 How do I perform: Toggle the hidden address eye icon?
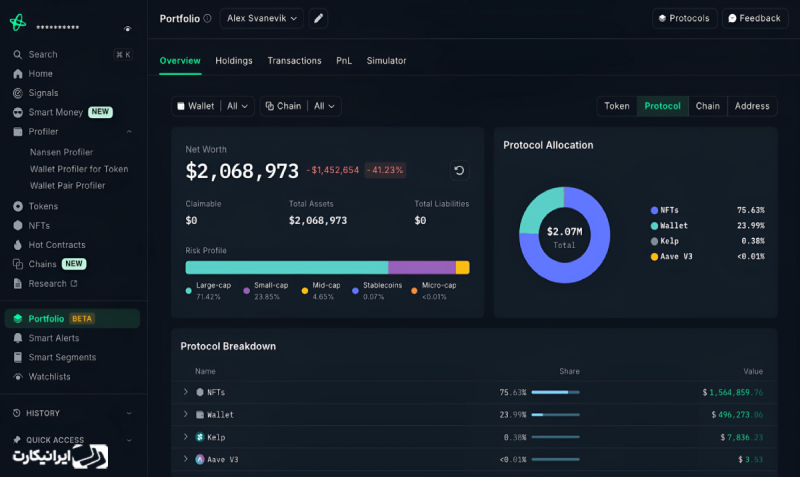tap(128, 29)
